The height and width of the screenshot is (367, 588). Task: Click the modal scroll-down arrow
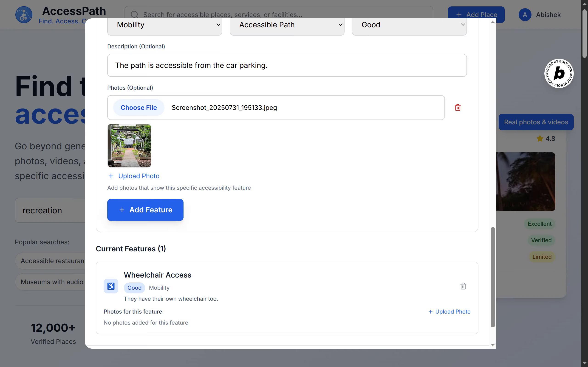coord(493,345)
